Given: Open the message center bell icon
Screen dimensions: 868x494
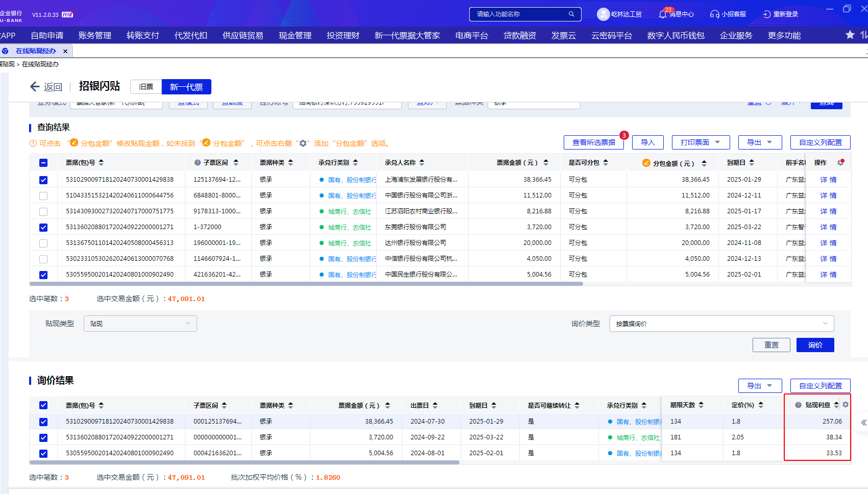Looking at the screenshot, I should [x=663, y=14].
